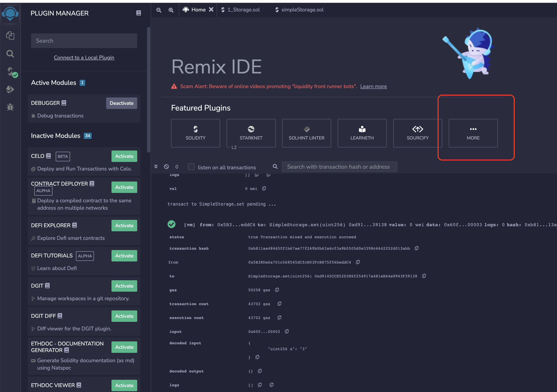557x392 pixels.
Task: Click Connect to a Local Plugin link
Action: click(84, 58)
